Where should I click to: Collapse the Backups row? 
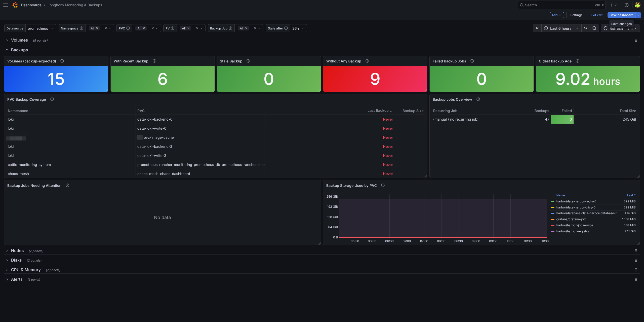[19, 50]
